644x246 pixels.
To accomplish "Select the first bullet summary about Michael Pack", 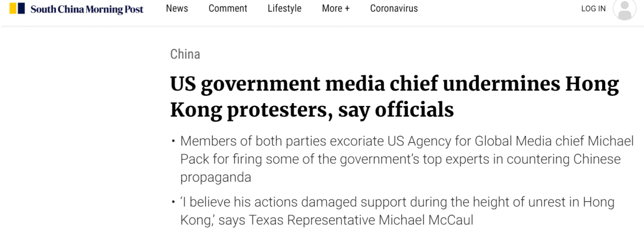I will pos(405,159).
